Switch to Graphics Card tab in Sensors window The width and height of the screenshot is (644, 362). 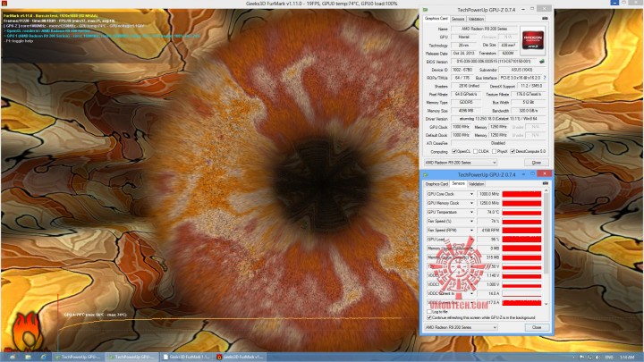pyautogui.click(x=436, y=184)
